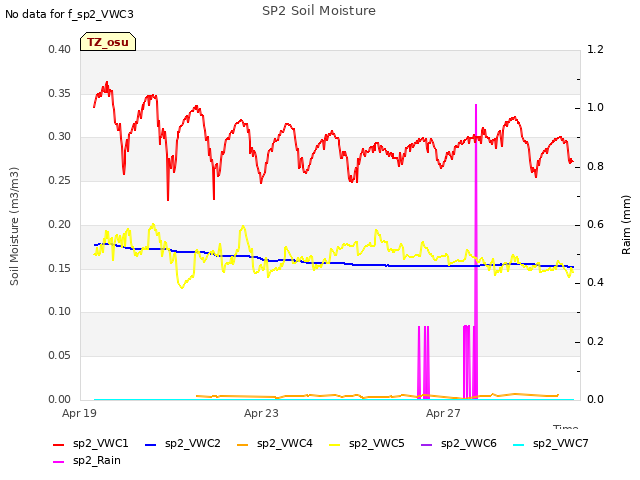Click the 0.35 left axis tick label
This screenshot has height=480, width=640.
pyautogui.click(x=60, y=93)
